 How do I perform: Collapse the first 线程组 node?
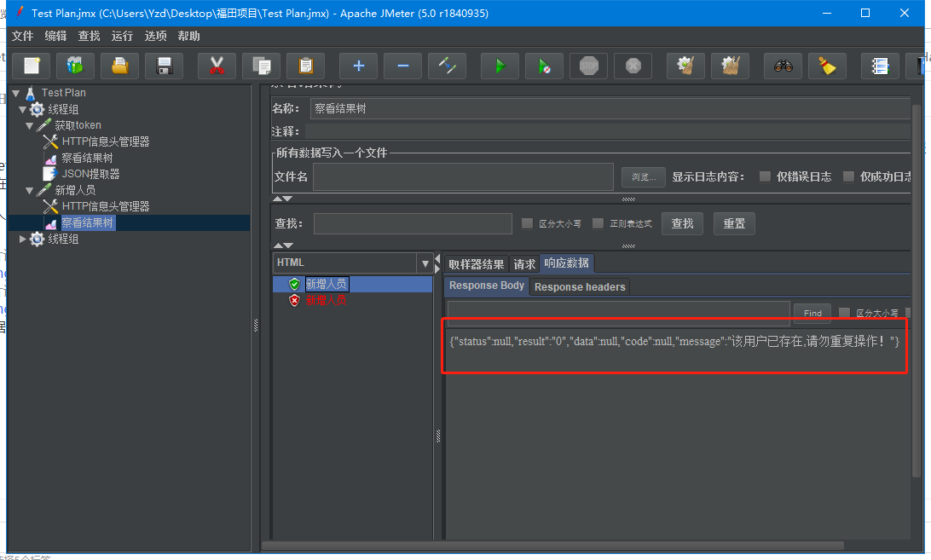click(22, 109)
